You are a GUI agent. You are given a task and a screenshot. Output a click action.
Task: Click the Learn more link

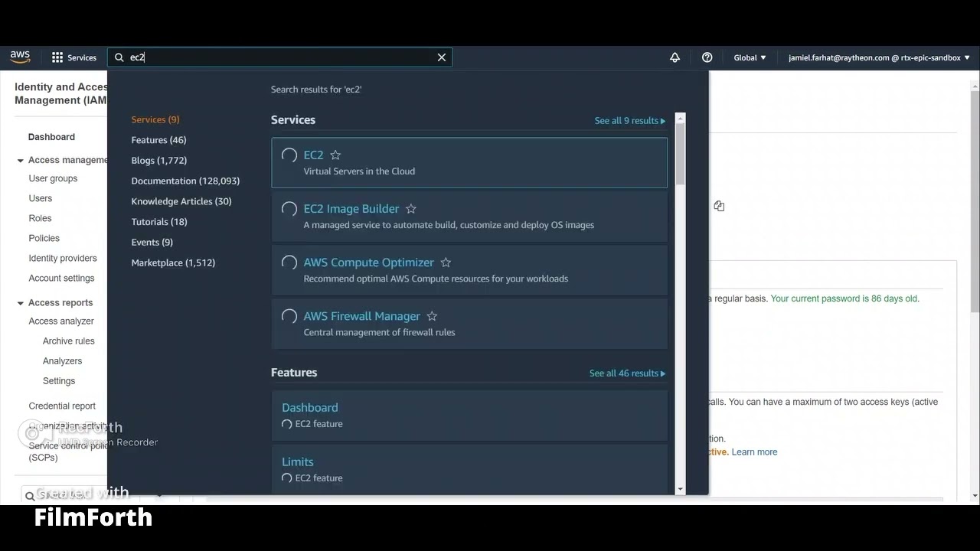point(754,452)
